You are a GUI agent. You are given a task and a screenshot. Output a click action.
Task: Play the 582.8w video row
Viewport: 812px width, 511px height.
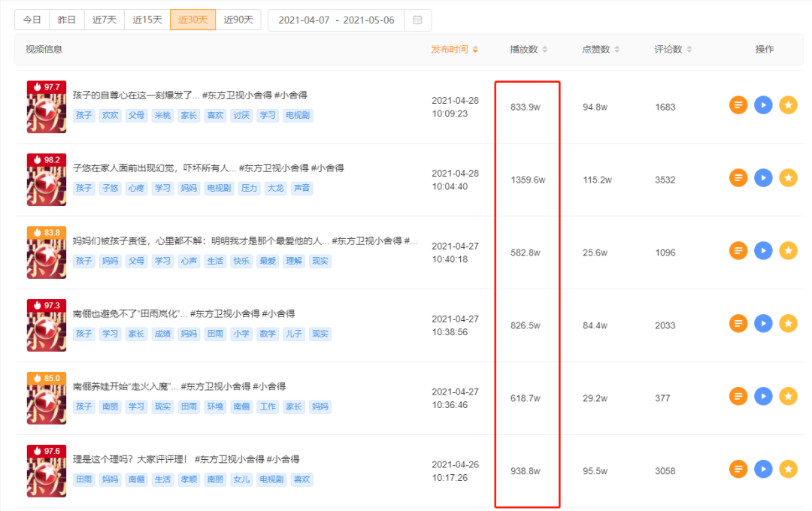tap(763, 251)
